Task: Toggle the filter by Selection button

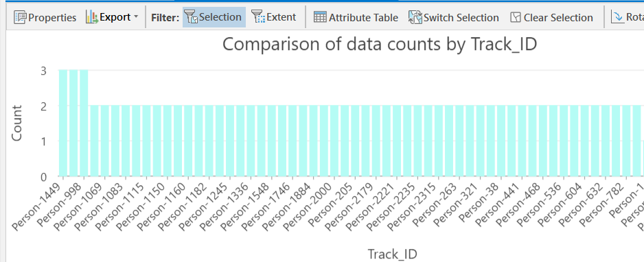Action: point(214,17)
